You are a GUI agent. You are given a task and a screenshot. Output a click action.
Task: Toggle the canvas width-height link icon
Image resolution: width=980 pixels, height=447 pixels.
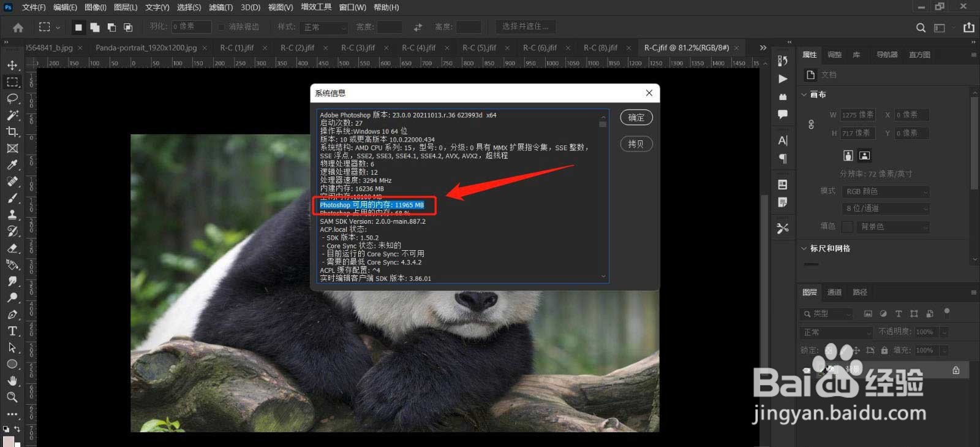click(811, 124)
